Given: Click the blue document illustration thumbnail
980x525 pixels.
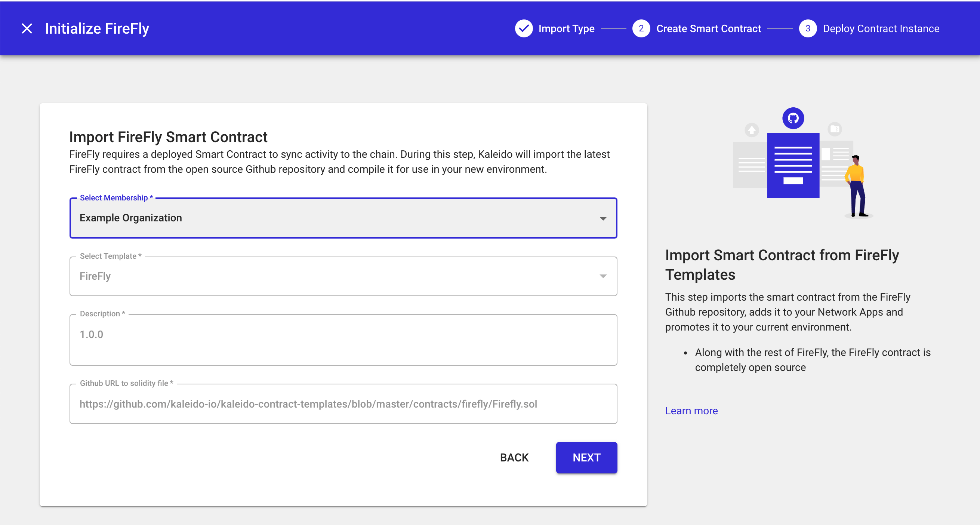Looking at the screenshot, I should (x=793, y=165).
